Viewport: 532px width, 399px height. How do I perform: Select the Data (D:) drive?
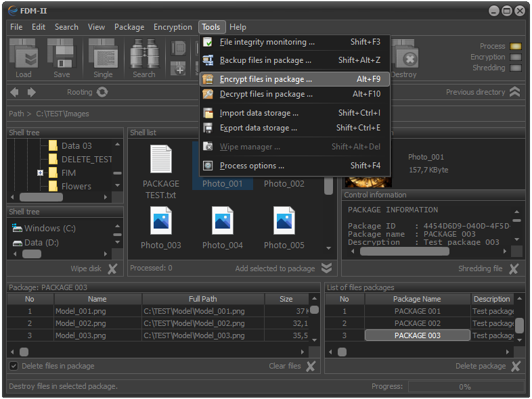tap(36, 243)
